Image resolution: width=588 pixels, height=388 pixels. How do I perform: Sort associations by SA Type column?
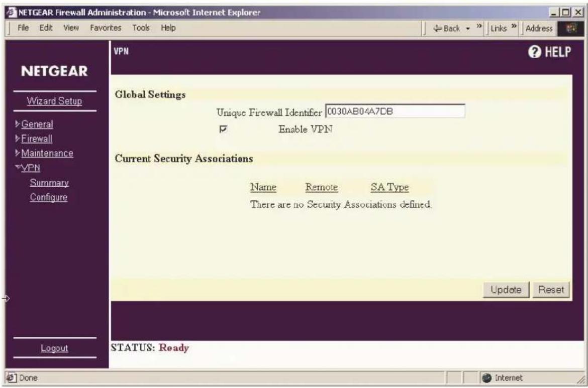[389, 187]
